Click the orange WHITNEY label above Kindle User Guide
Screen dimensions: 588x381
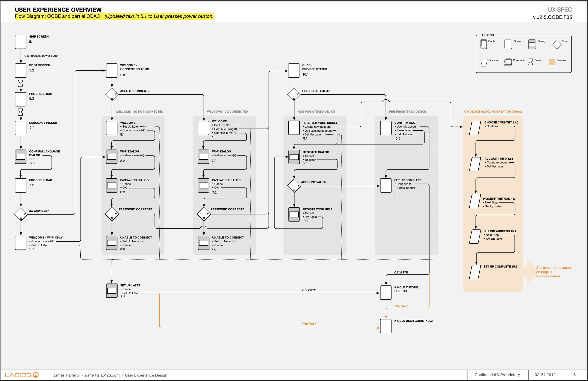[401, 306]
